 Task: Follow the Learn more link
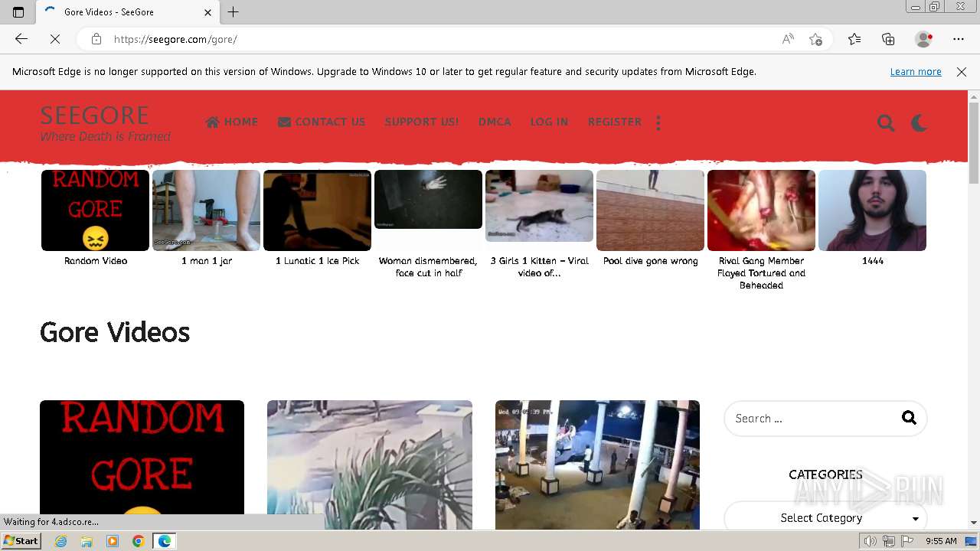[916, 72]
